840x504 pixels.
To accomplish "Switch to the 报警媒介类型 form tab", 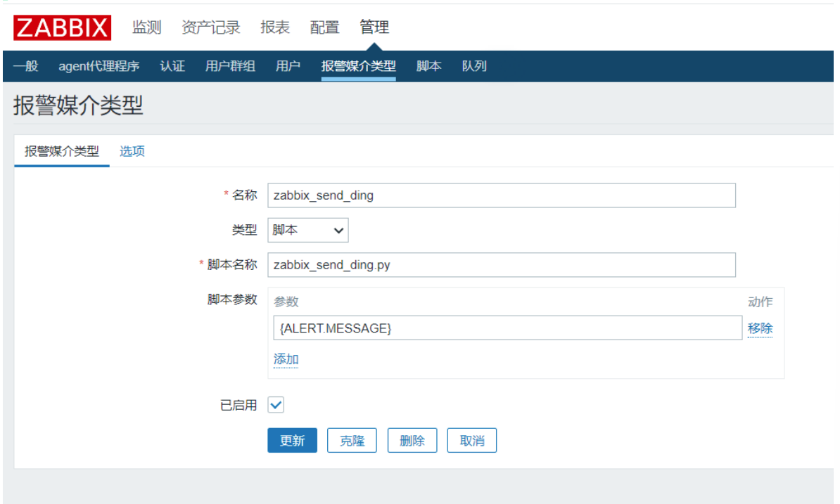I will (x=62, y=151).
